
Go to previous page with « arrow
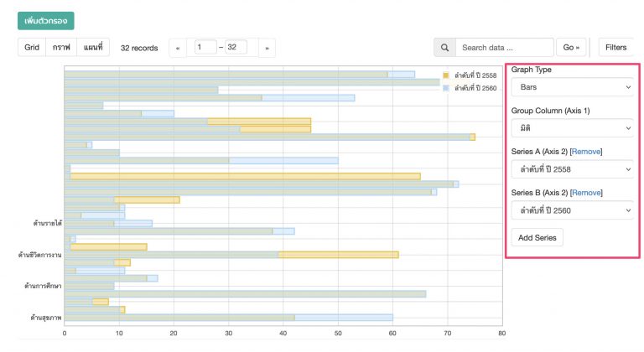(x=177, y=48)
